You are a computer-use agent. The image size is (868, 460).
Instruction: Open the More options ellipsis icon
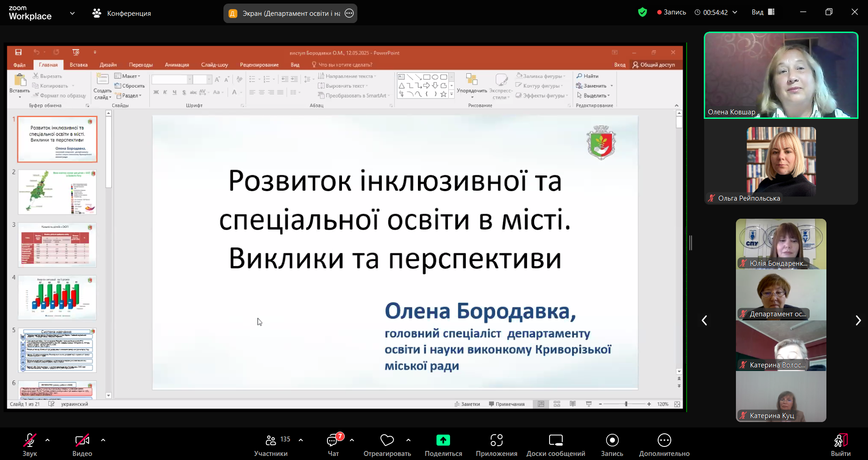click(x=664, y=440)
